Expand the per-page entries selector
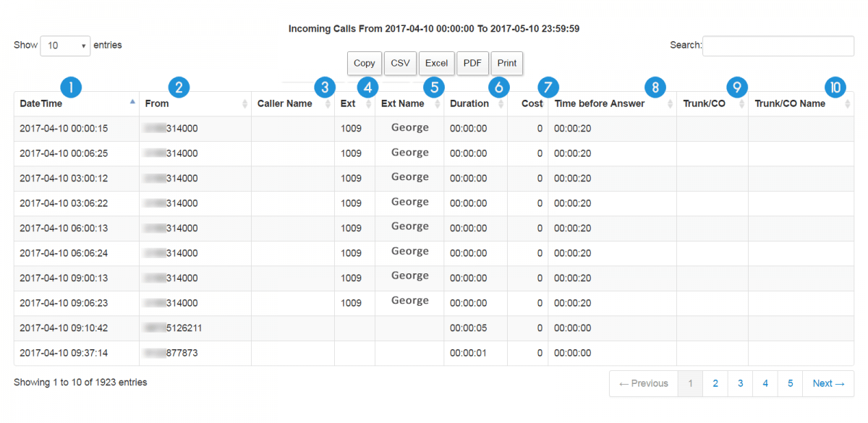 (65, 45)
